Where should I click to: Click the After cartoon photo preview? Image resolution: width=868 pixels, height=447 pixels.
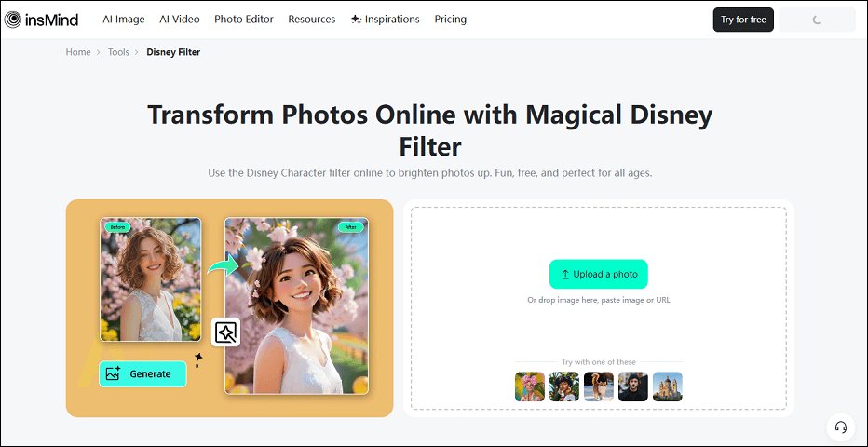[297, 305]
